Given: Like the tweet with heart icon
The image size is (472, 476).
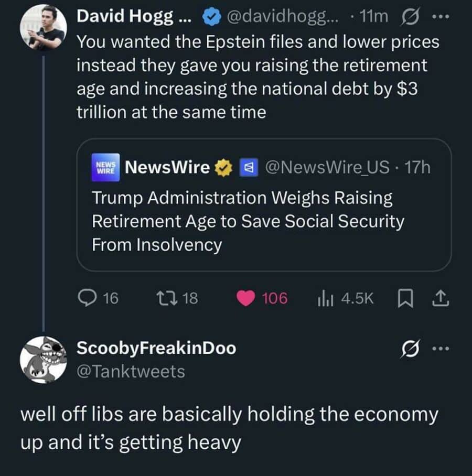Looking at the screenshot, I should (245, 298).
